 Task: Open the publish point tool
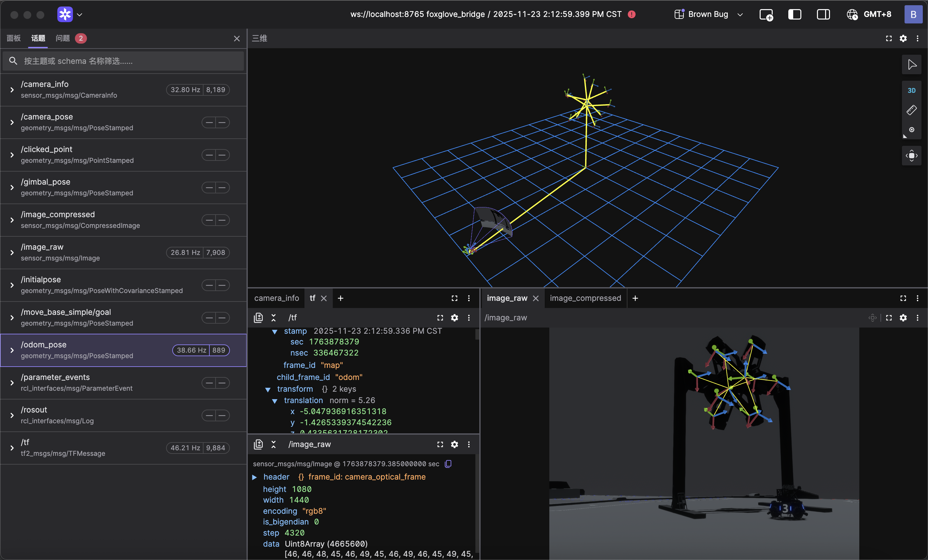pyautogui.click(x=912, y=130)
